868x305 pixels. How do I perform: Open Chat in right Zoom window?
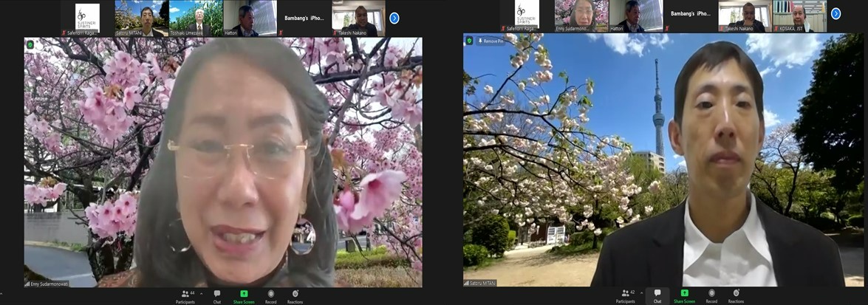(x=657, y=297)
